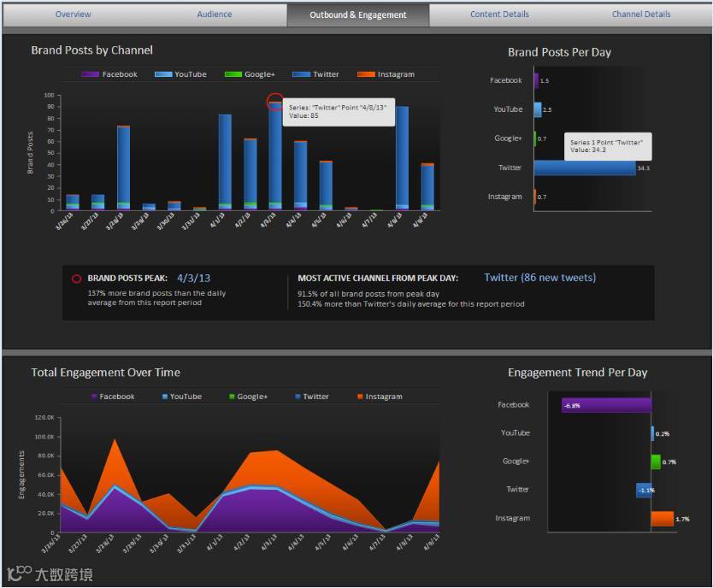Click the Outbound & Engagement tab
Viewport: 713px width, 588px height.
[358, 15]
